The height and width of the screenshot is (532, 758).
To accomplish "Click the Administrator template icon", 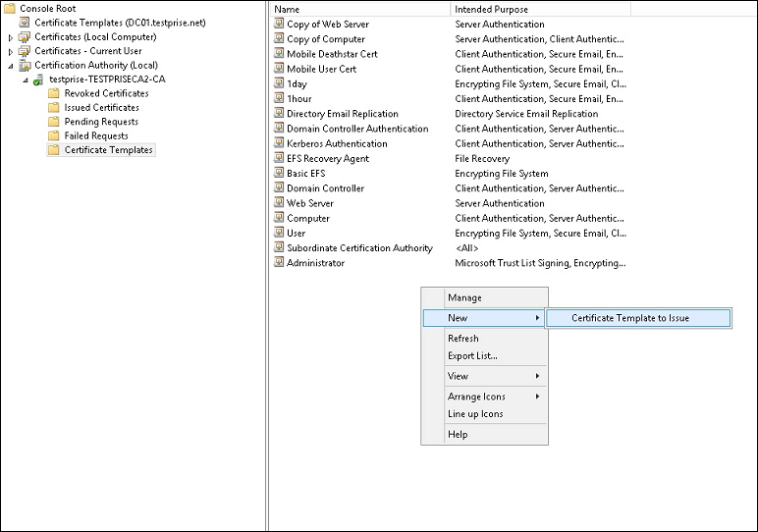I will point(279,263).
